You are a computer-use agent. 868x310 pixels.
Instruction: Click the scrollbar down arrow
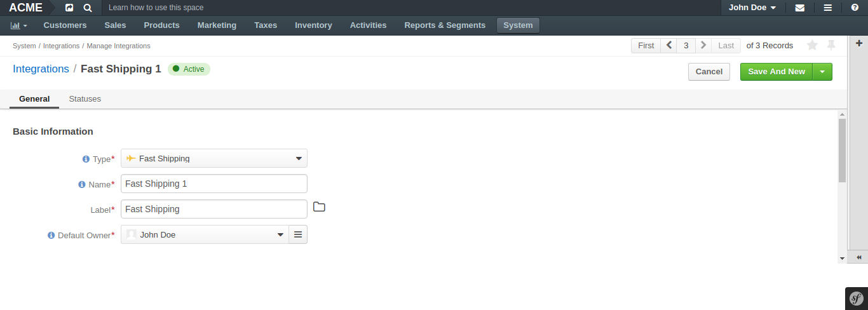point(843,259)
